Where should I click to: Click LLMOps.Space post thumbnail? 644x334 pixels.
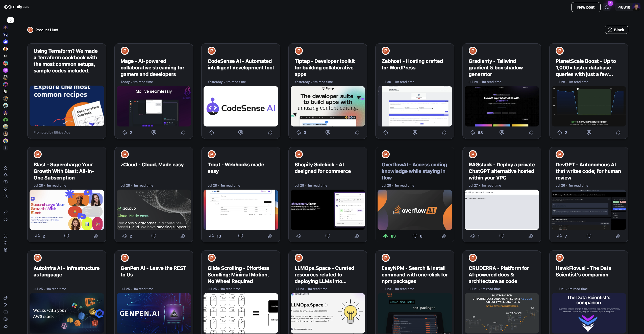coord(328,313)
